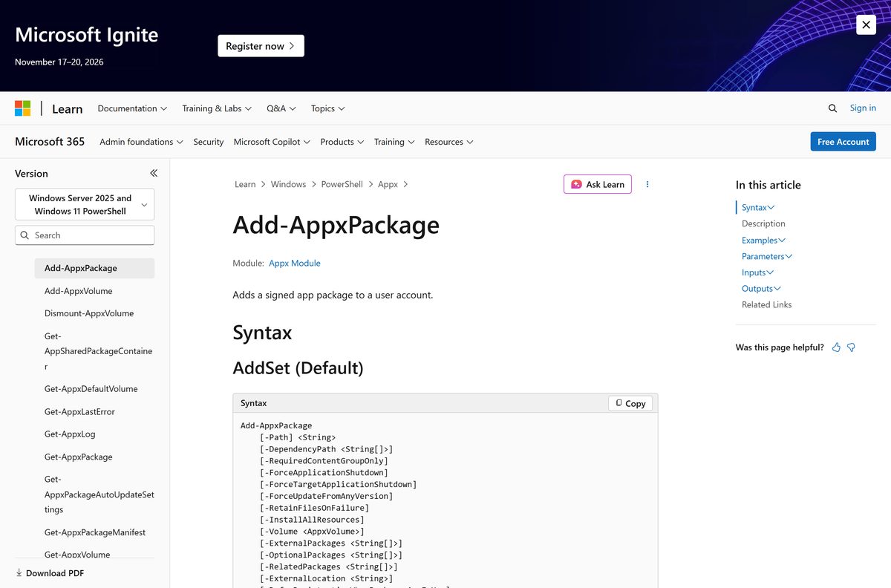
Task: Open Dismount-AppxVolume in sidebar
Action: (x=89, y=313)
